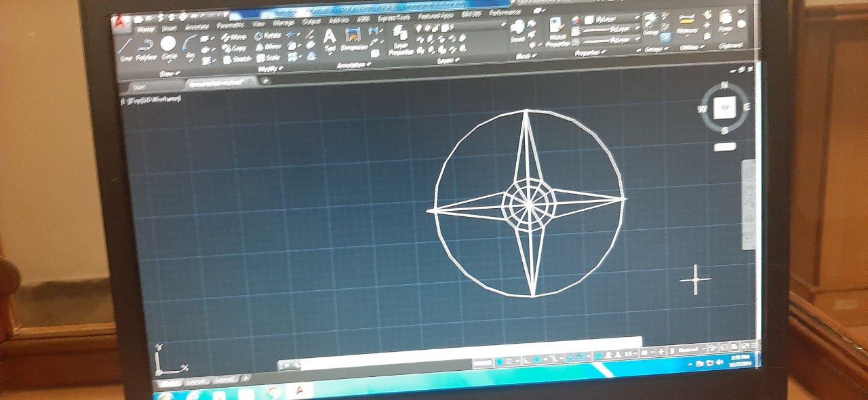Toggle ortho mode in status bar
The width and height of the screenshot is (868, 400).
527,361
